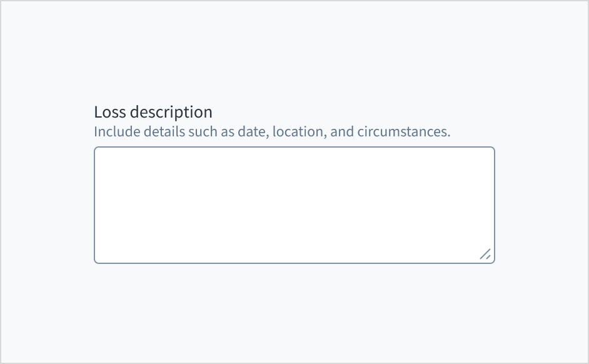This screenshot has width=589, height=364.
Task: Click the "Include details such as date" hint text
Action: point(272,133)
